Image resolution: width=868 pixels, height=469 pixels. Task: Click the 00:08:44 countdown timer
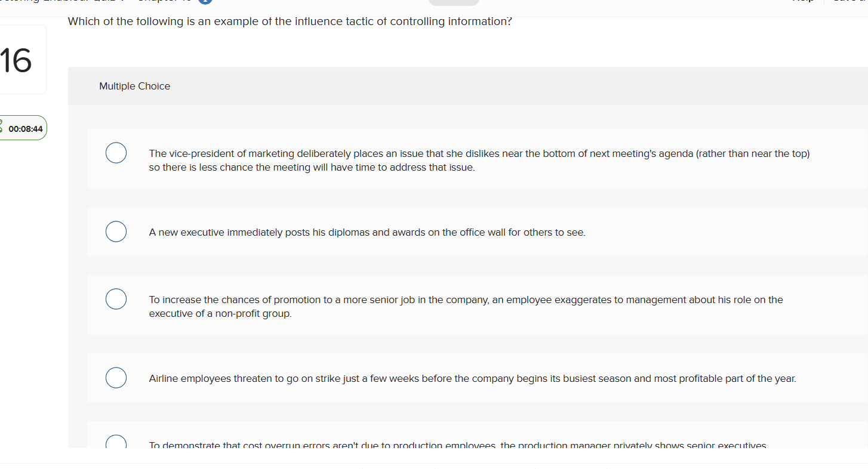26,129
